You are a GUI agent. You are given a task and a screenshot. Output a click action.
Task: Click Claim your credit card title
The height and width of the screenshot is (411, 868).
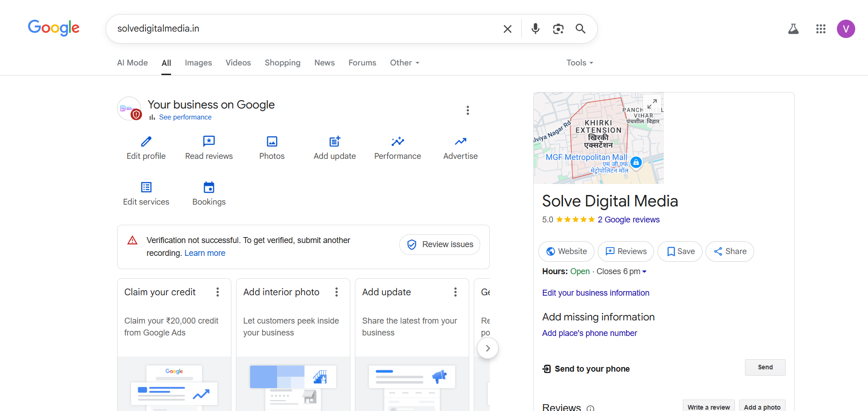(x=160, y=292)
